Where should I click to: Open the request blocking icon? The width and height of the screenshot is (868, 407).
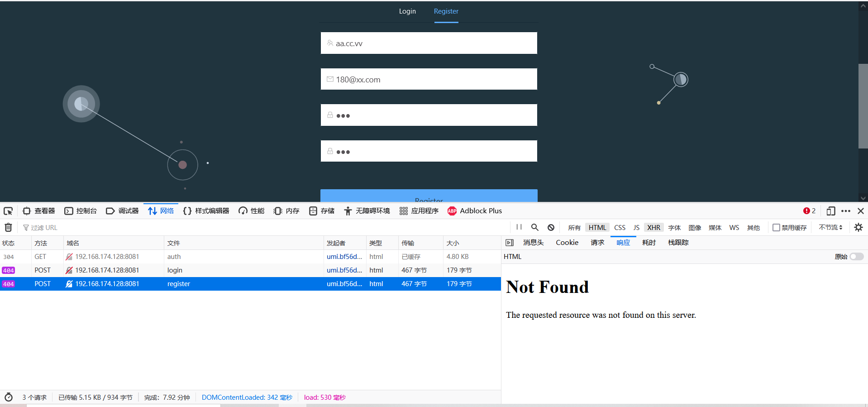click(551, 227)
